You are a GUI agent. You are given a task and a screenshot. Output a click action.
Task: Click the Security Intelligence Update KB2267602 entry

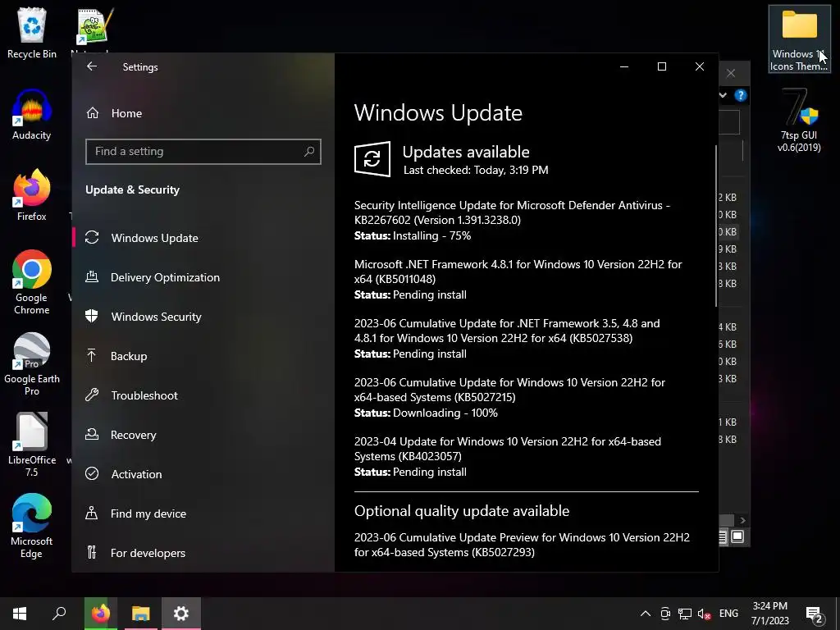pyautogui.click(x=512, y=212)
